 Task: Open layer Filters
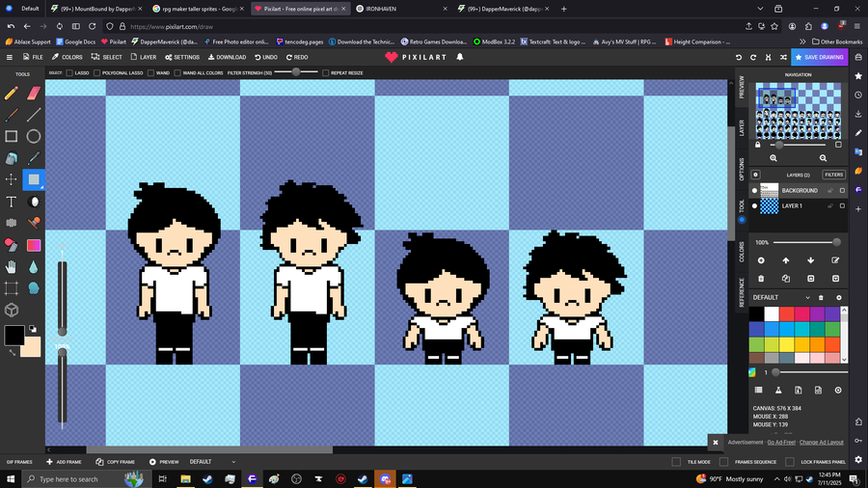point(833,175)
